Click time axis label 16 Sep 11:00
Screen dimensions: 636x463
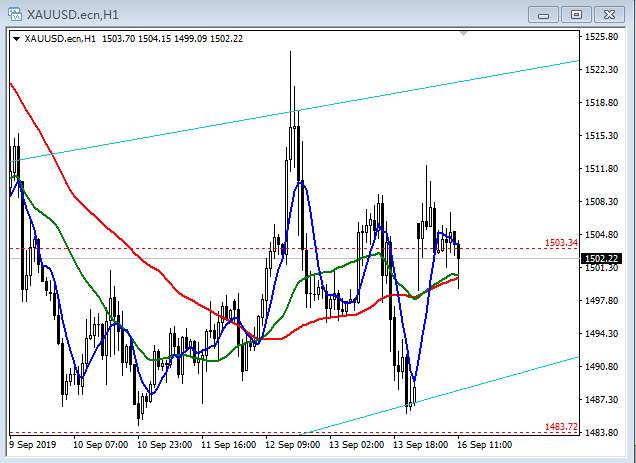(485, 445)
